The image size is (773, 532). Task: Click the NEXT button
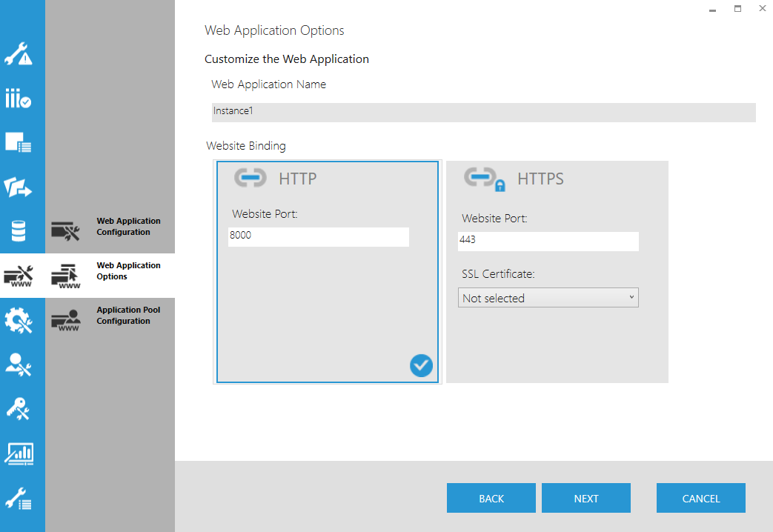586,498
